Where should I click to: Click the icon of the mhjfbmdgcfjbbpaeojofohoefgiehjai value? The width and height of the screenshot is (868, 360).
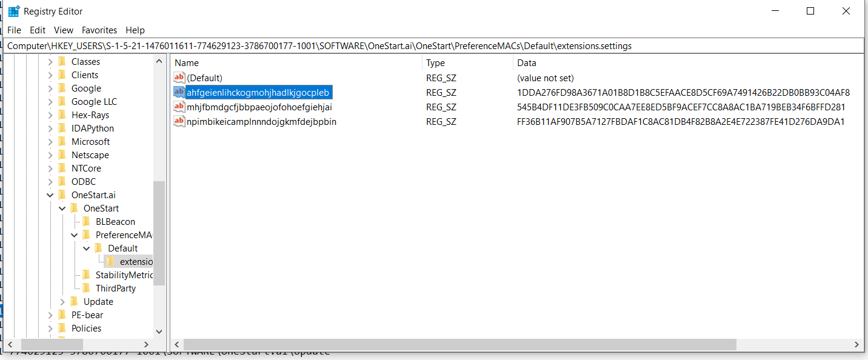click(x=179, y=107)
